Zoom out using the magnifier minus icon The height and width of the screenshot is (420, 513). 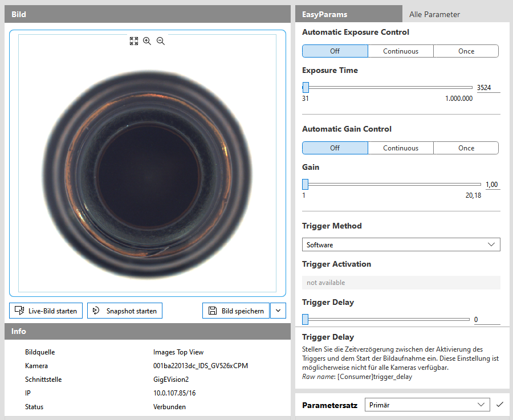161,41
